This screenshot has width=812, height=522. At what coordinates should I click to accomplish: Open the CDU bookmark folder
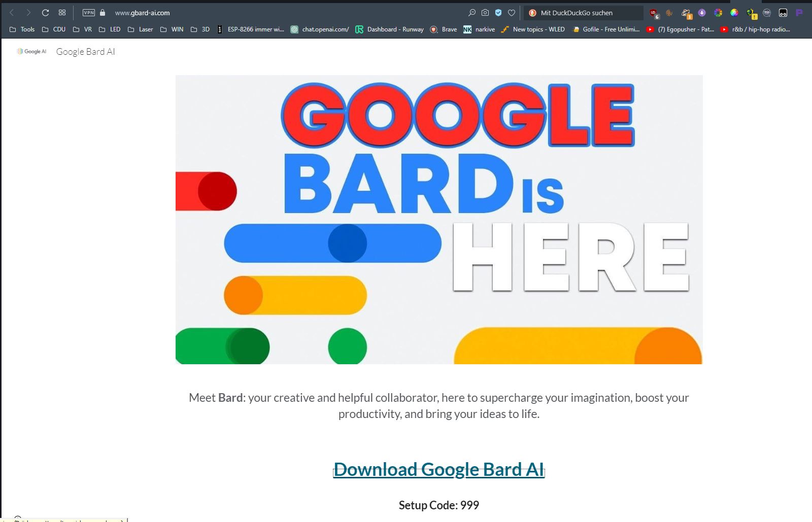[54, 29]
